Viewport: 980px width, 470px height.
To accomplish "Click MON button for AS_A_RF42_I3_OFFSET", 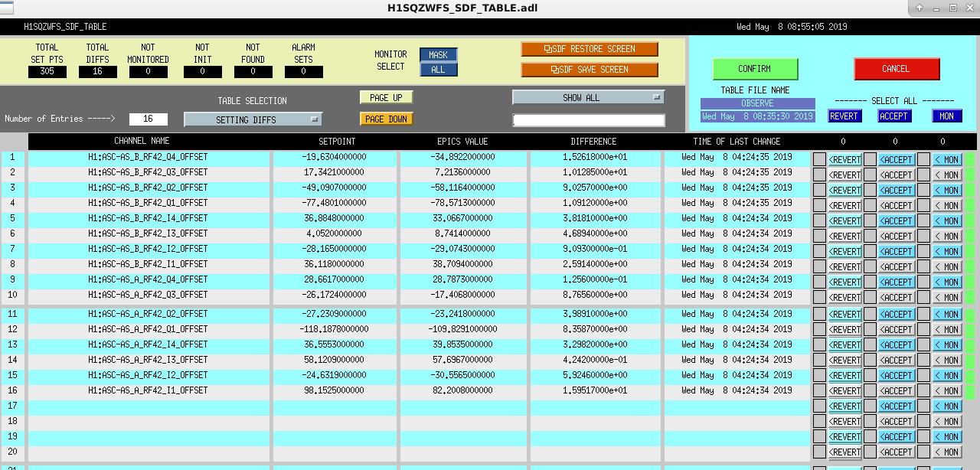I will click(x=947, y=360).
